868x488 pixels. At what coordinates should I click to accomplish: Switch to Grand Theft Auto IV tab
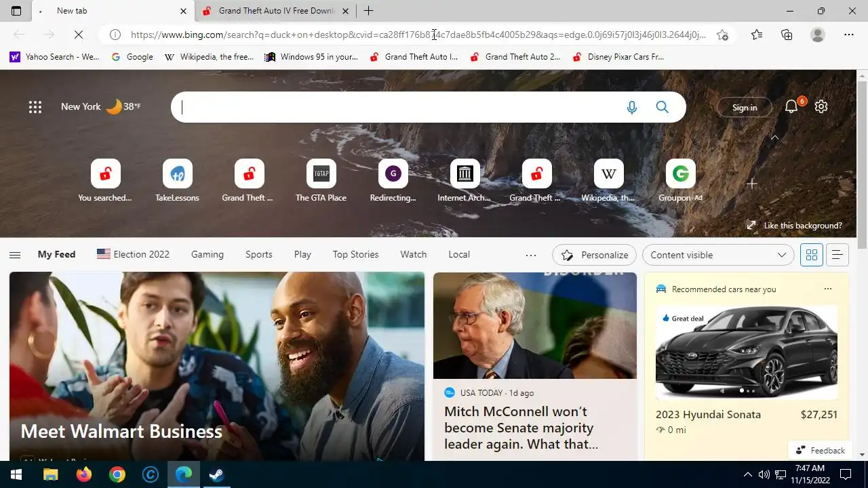pyautogui.click(x=276, y=11)
